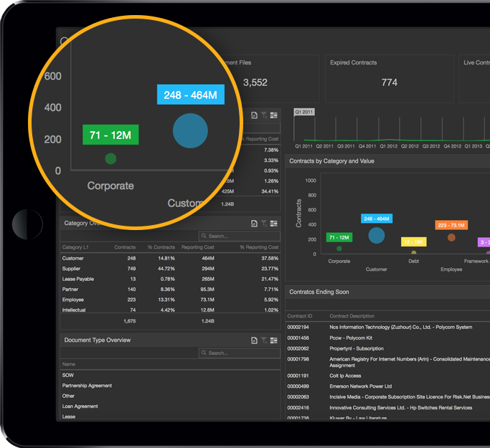The width and height of the screenshot is (490, 448).
Task: Open contract 00002062 Propertynl - Subscription
Action: click(388, 348)
